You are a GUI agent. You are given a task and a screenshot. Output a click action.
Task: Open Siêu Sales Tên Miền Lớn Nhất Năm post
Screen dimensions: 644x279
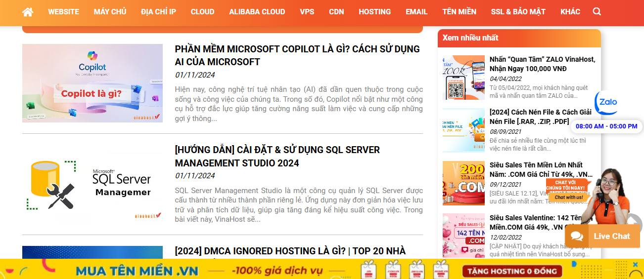tap(541, 169)
